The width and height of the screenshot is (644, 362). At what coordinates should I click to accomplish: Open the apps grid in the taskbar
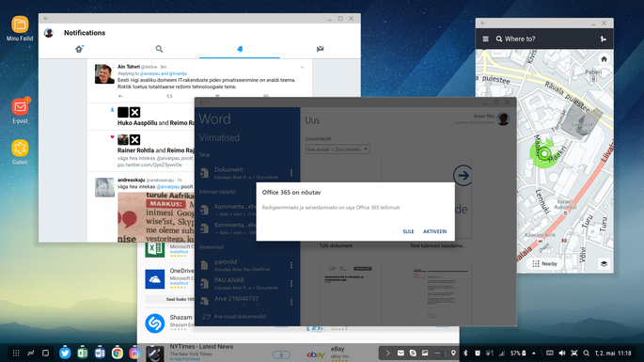pos(16,353)
